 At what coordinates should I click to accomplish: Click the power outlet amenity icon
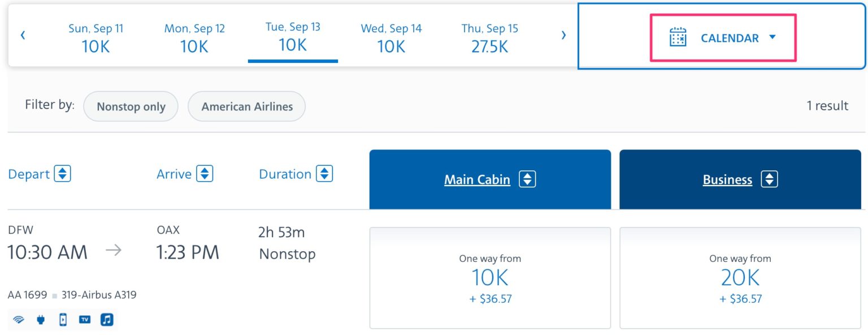[x=41, y=319]
